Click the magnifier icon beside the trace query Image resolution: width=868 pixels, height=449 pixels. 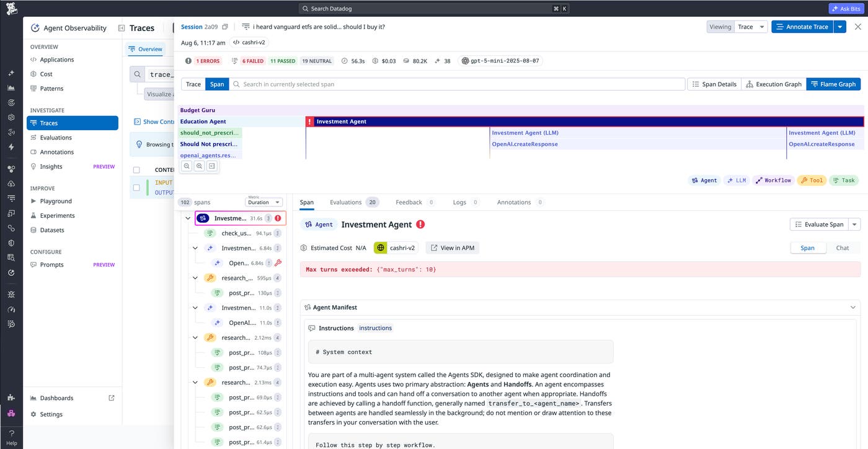(136, 74)
